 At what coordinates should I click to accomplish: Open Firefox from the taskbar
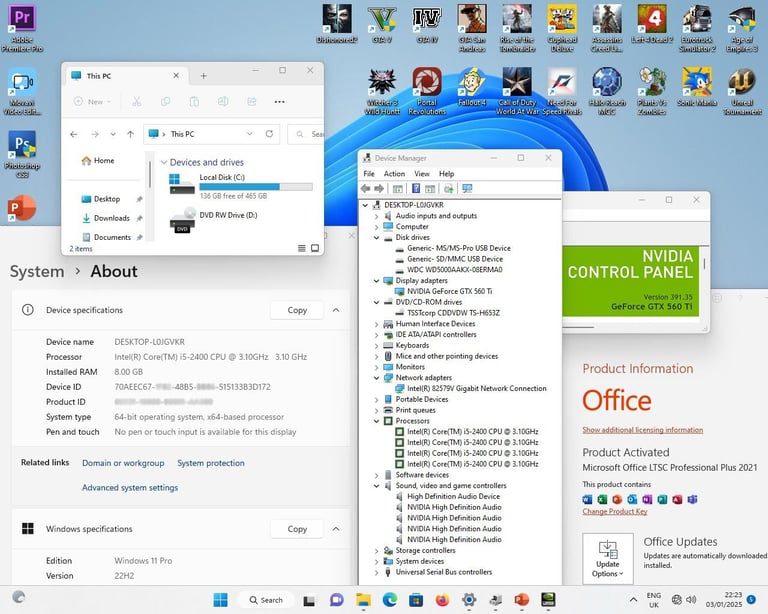coord(442,600)
